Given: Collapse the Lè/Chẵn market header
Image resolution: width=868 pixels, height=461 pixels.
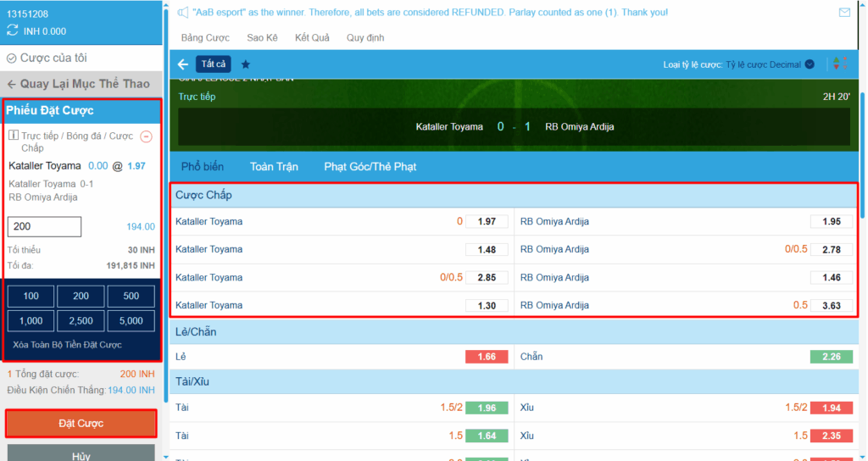Looking at the screenshot, I should click(x=514, y=332).
